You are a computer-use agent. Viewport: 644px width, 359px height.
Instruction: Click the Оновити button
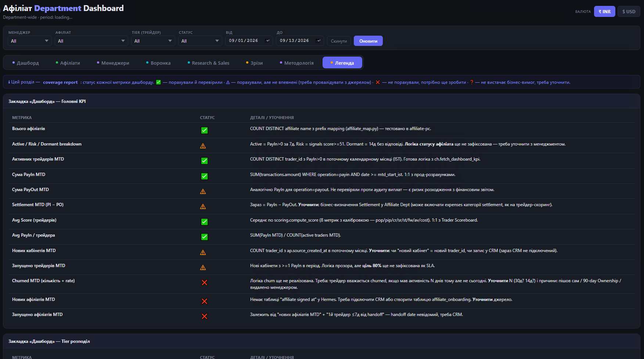point(368,41)
